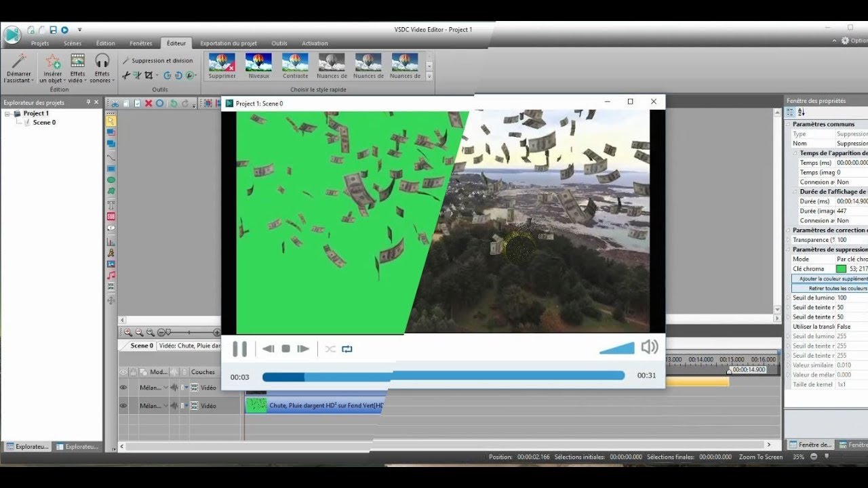
Task: Open the Fenêtres ribbon tab
Action: tap(141, 43)
